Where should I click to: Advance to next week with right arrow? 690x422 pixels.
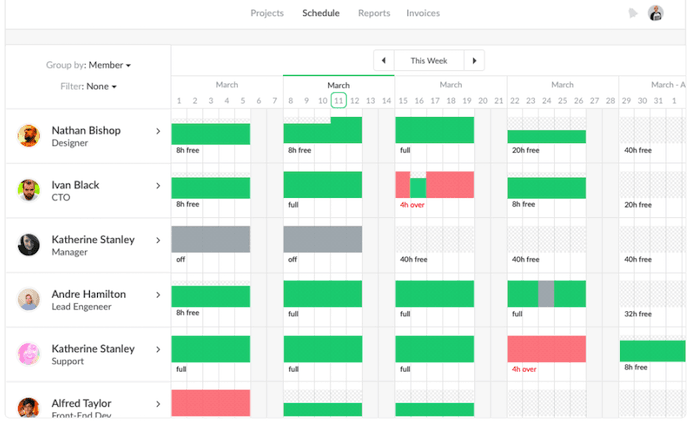(x=474, y=61)
